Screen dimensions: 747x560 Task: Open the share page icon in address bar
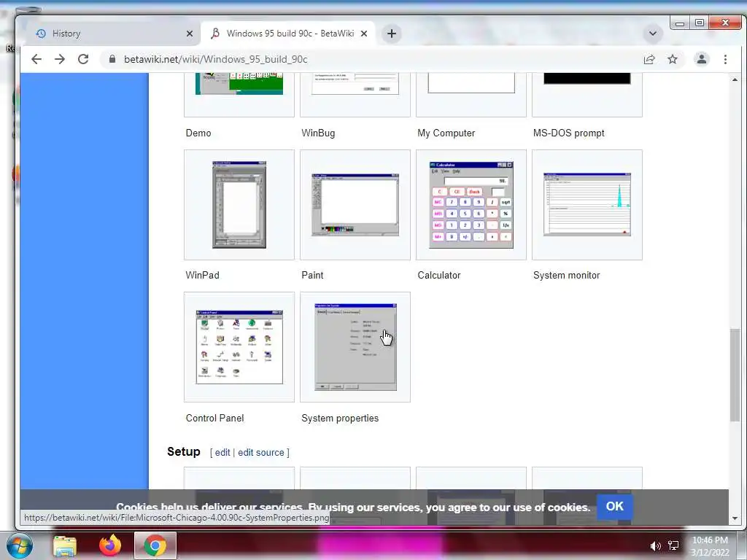[649, 59]
